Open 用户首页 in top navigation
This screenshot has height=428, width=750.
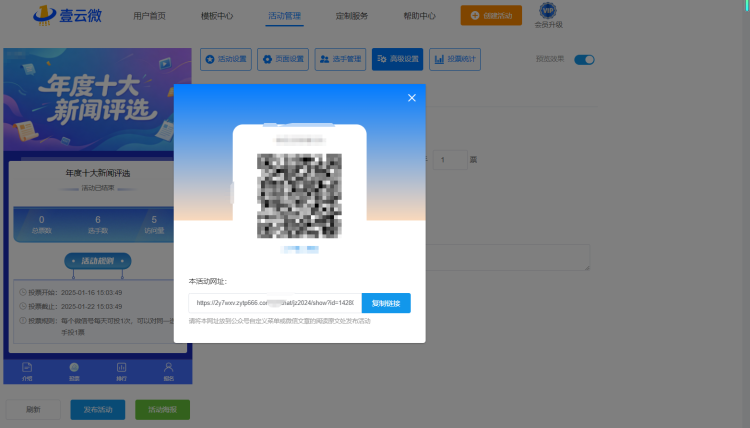pyautogui.click(x=149, y=16)
